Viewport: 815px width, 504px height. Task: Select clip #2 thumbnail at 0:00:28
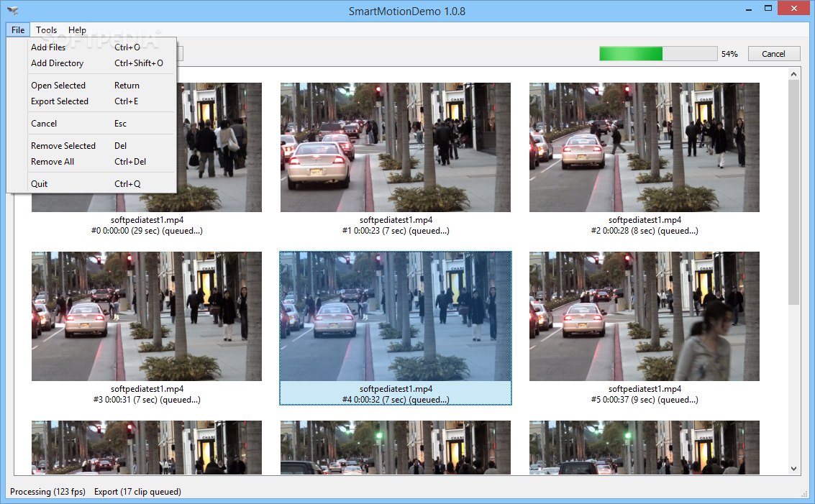coord(644,147)
